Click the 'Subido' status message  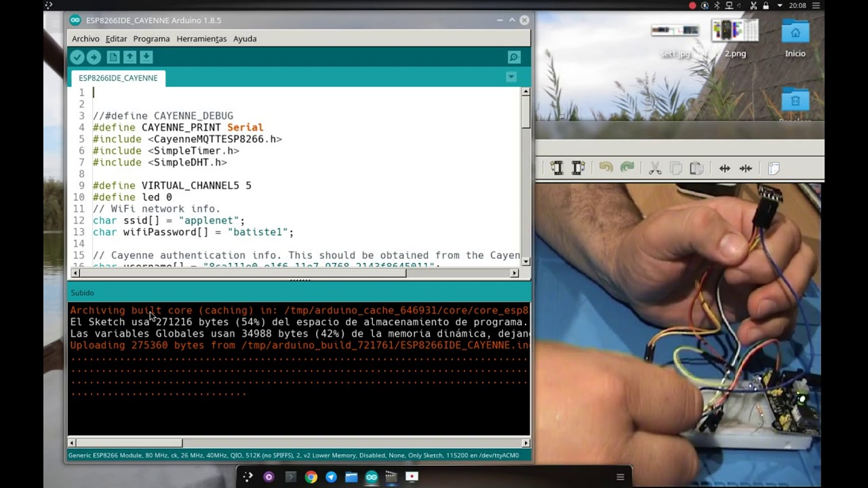(82, 293)
